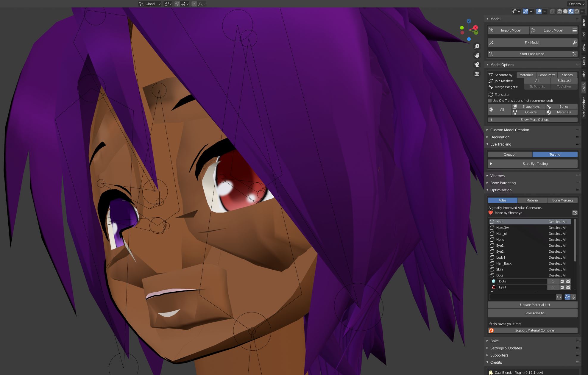Switch to the MMD sidebar tab
The height and width of the screenshot is (375, 588).
pyautogui.click(x=584, y=60)
